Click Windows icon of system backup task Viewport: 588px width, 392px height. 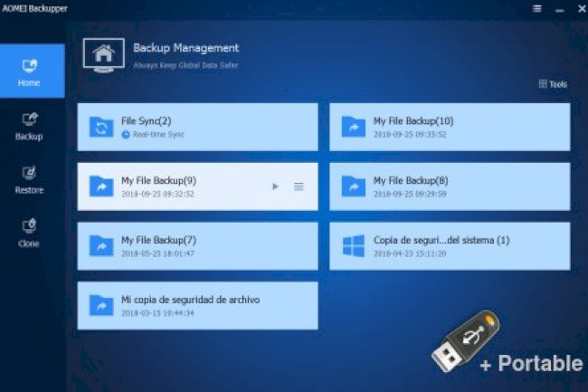pos(353,245)
